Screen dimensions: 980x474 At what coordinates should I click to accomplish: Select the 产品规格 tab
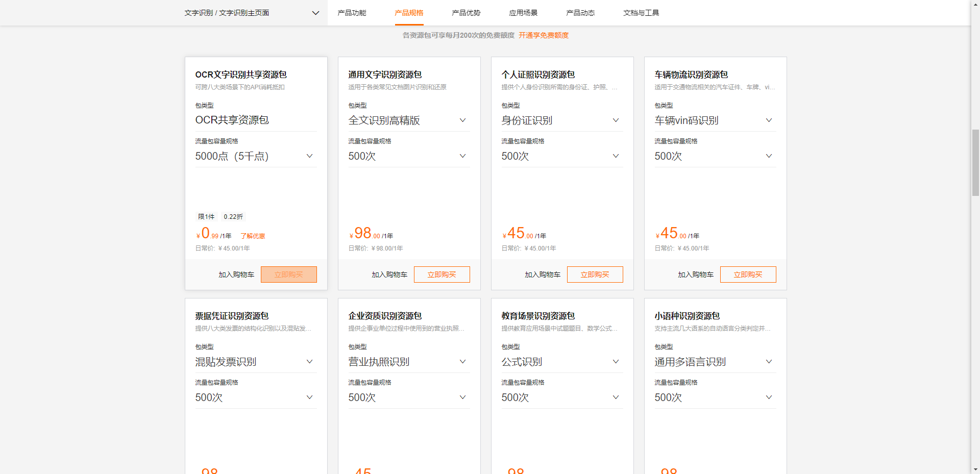pos(409,13)
